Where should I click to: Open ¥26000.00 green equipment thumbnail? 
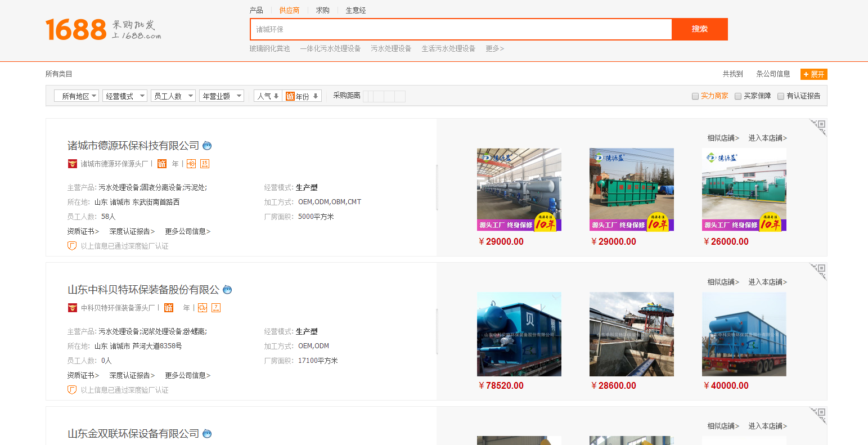pyautogui.click(x=744, y=190)
